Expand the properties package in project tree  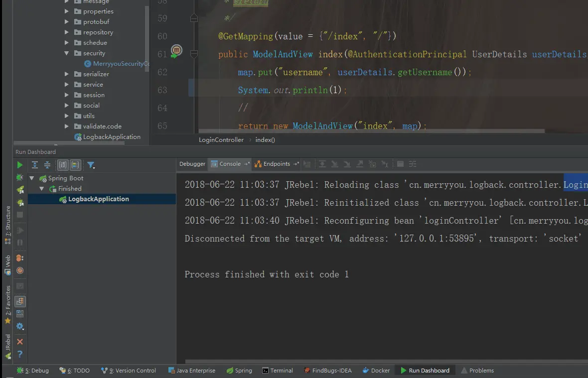pyautogui.click(x=66, y=11)
